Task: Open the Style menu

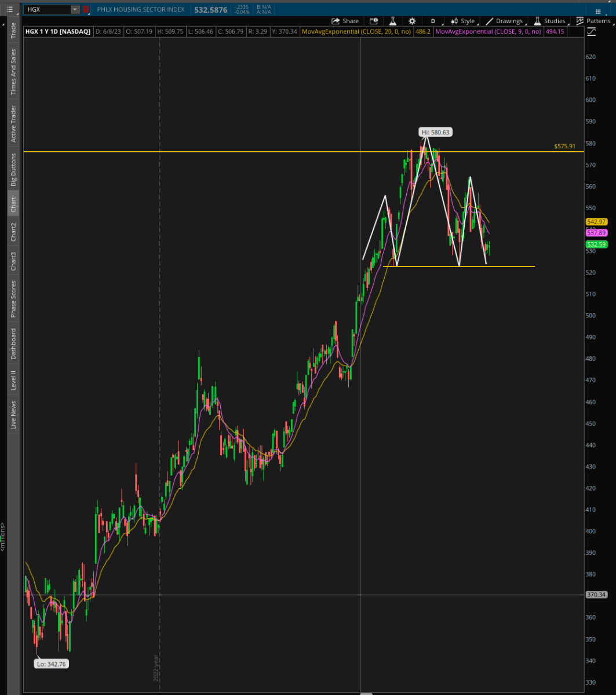Action: [462, 21]
